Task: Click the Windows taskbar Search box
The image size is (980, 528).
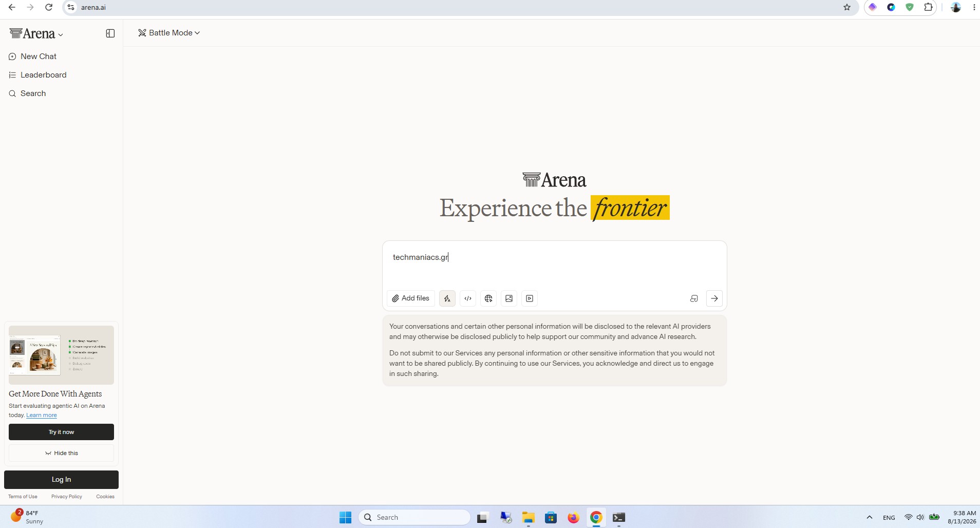Action: click(x=414, y=517)
